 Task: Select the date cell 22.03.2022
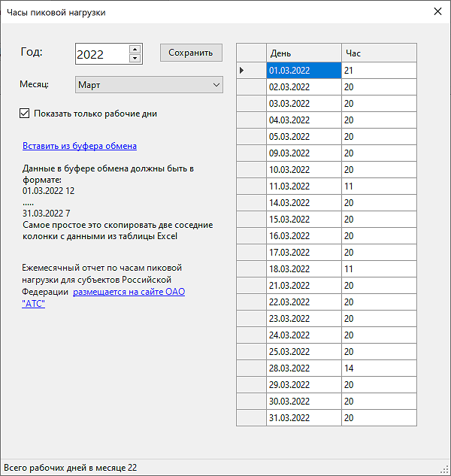click(304, 302)
